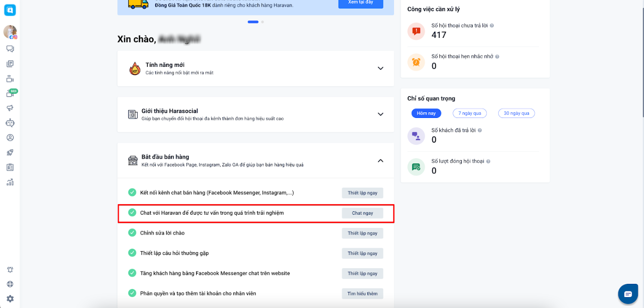Toggle the green check for Phân quyền và tạo thêm tài khoản
The height and width of the screenshot is (308, 644).
(x=132, y=293)
